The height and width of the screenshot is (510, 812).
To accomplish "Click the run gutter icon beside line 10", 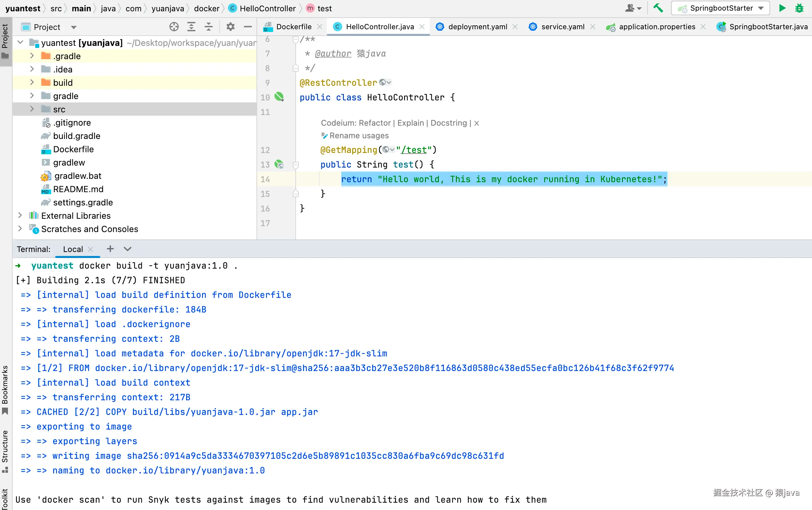I will point(279,97).
